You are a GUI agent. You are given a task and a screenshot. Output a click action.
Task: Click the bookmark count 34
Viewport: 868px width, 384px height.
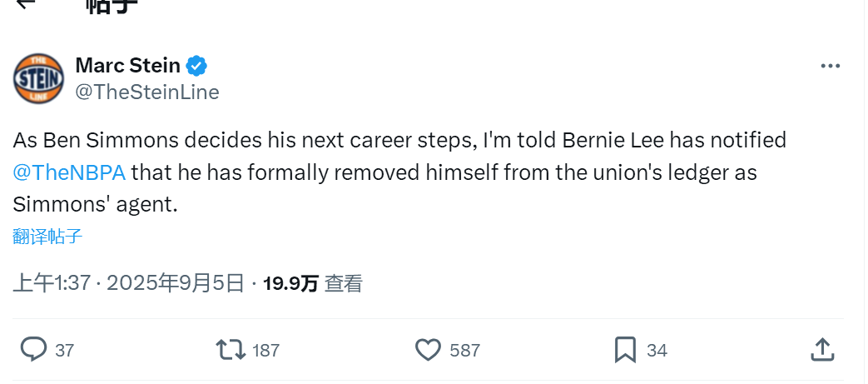[x=657, y=351]
